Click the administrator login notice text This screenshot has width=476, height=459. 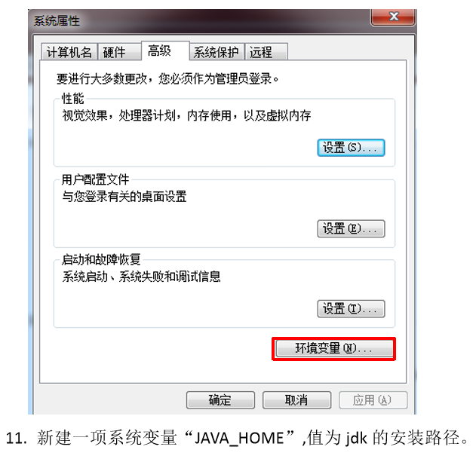coord(167,79)
